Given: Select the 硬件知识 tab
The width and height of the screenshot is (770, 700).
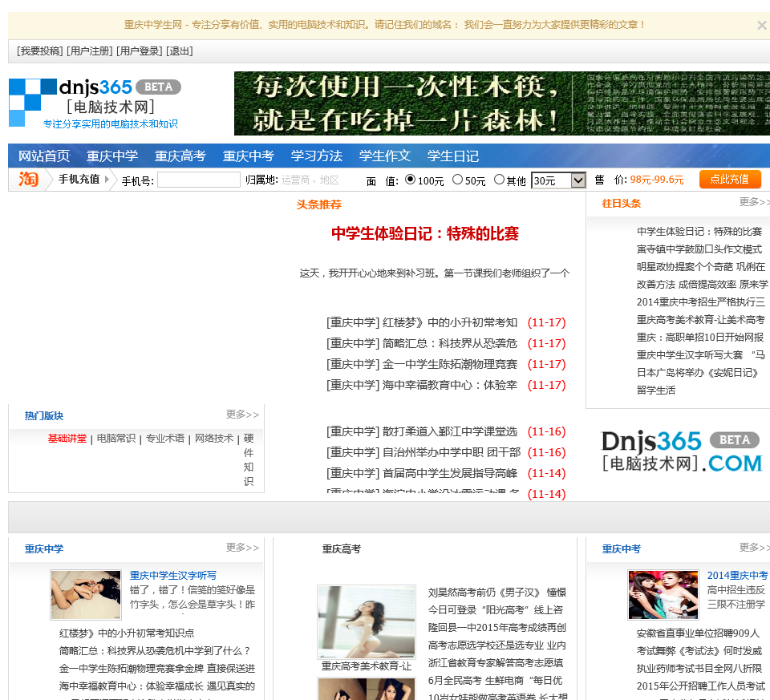Looking at the screenshot, I should (x=249, y=459).
